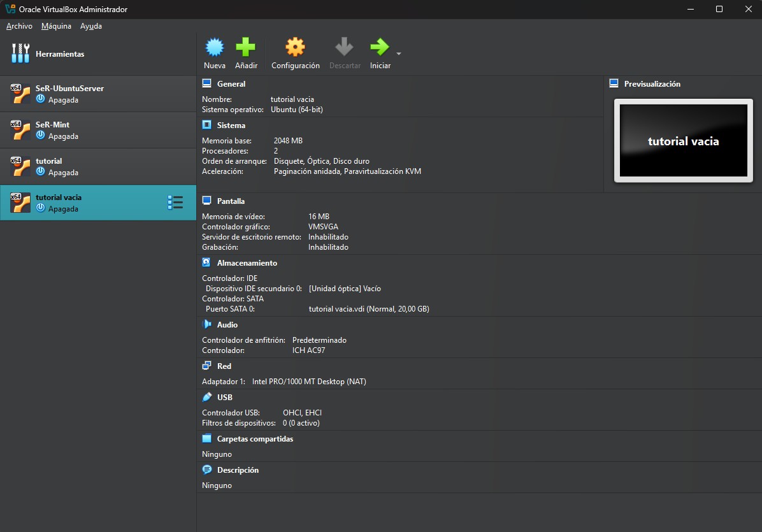Open the USB settings heading link

click(224, 398)
